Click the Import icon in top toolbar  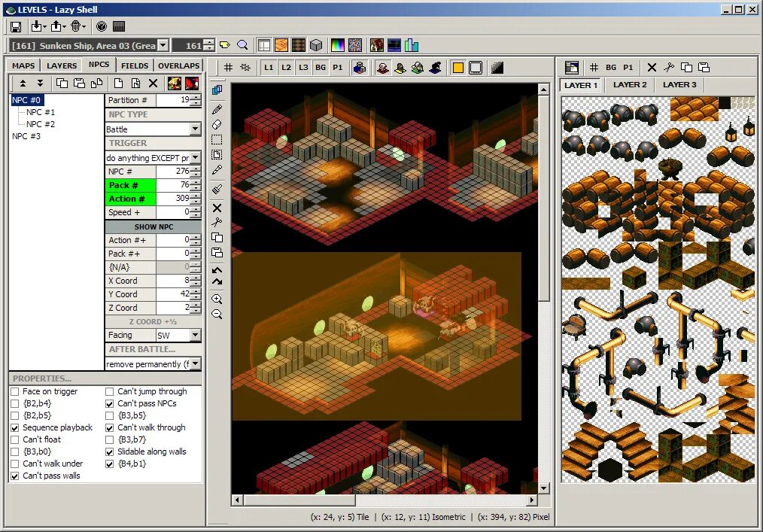pyautogui.click(x=37, y=26)
